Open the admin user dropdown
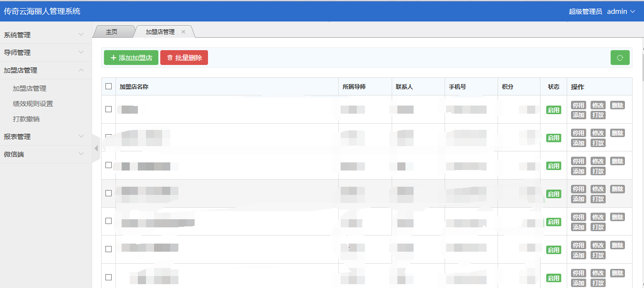The image size is (644, 288). 621,11
